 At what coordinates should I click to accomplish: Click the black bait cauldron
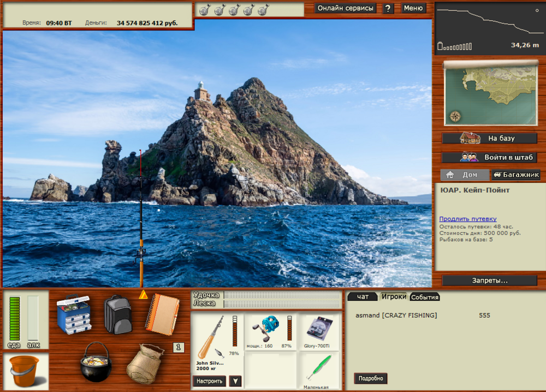(96, 361)
